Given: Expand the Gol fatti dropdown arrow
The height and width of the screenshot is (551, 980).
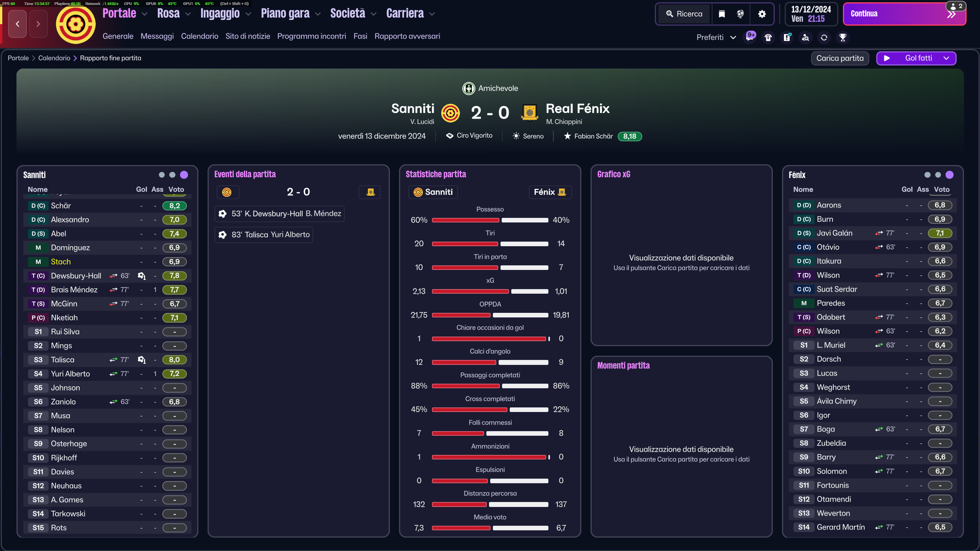Looking at the screenshot, I should (x=946, y=58).
